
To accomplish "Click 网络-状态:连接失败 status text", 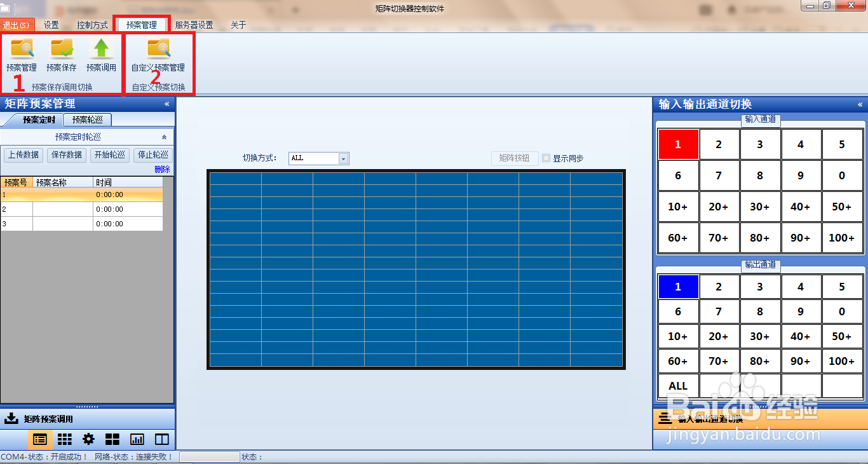I will tap(133, 456).
